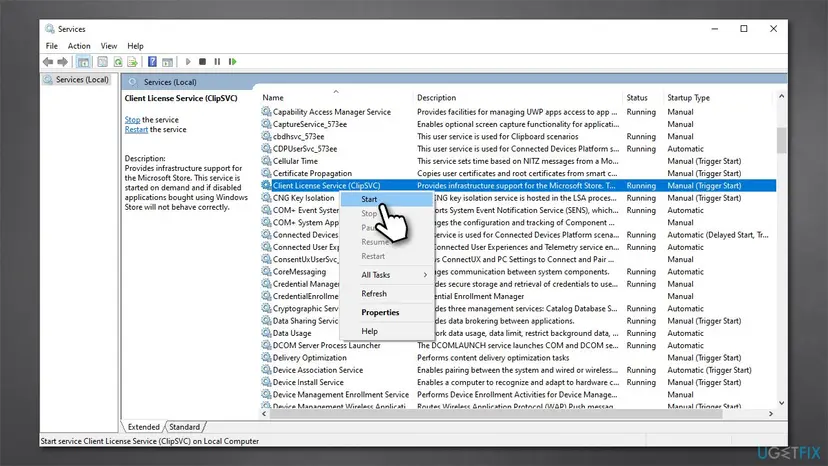Screen dimensions: 828x466
Task: Open the View menu
Action: (109, 46)
